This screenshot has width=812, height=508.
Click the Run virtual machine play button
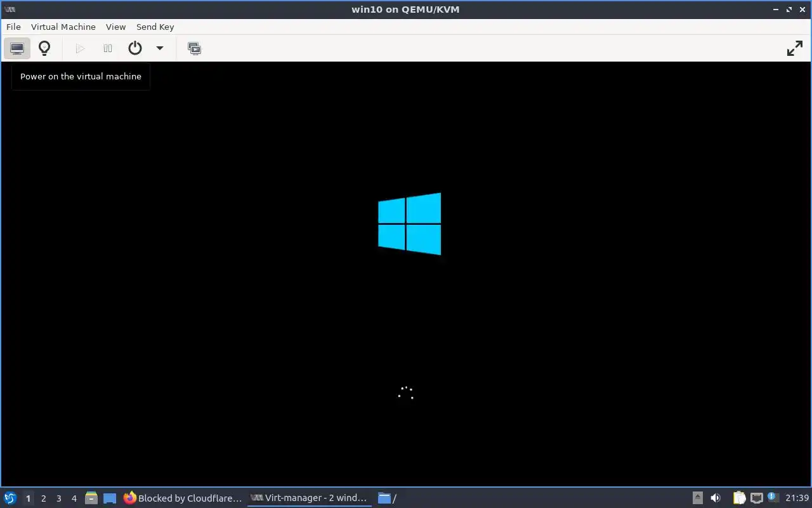click(x=80, y=48)
